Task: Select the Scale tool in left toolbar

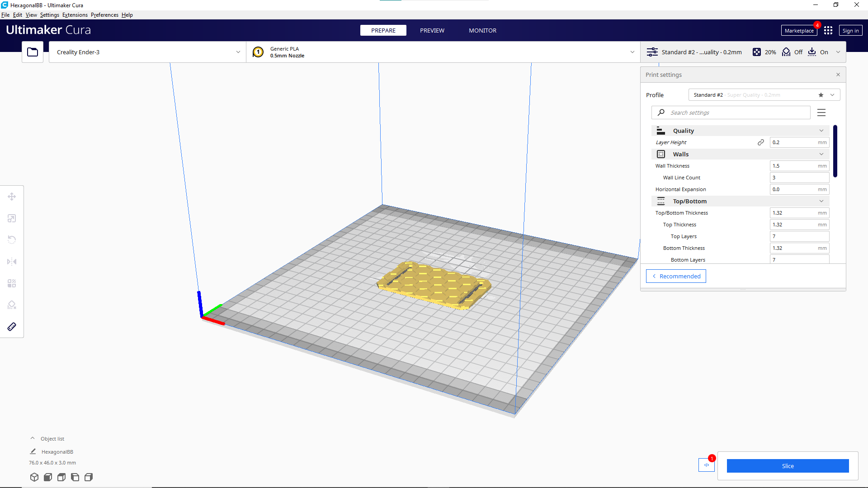Action: click(x=12, y=218)
